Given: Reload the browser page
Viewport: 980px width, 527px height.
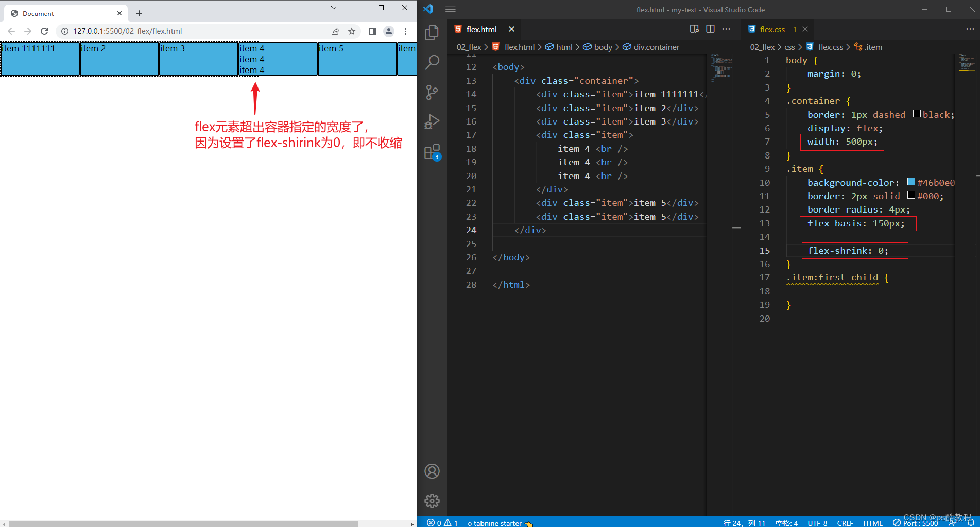Looking at the screenshot, I should click(x=44, y=31).
